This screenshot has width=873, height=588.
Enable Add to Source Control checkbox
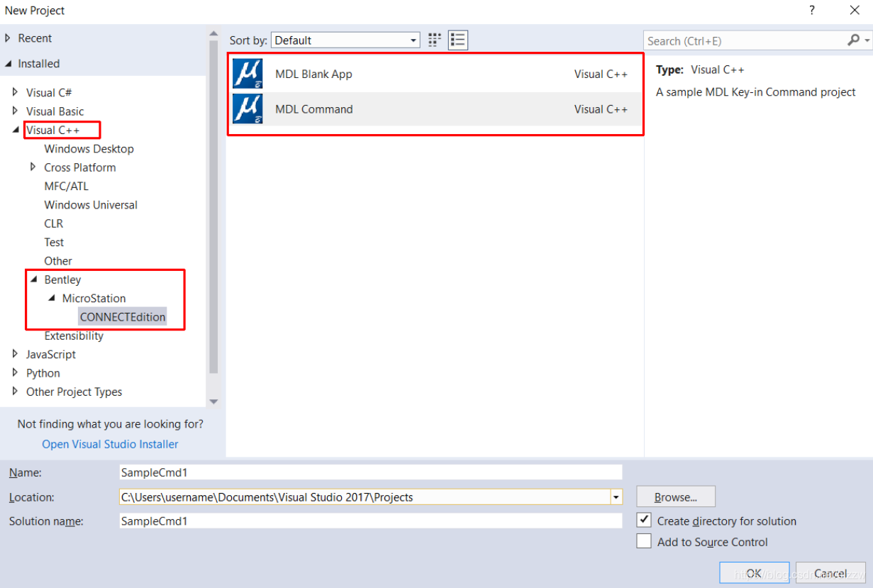644,542
